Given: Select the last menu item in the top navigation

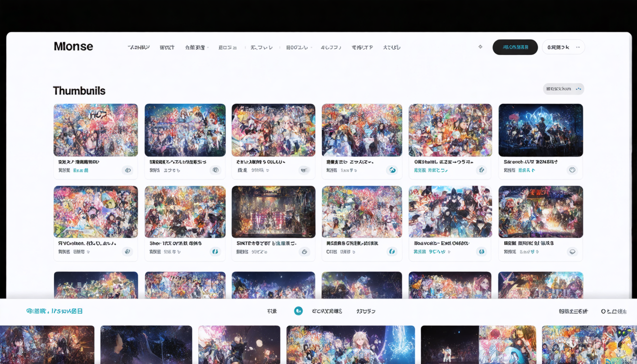Looking at the screenshot, I should point(391,47).
